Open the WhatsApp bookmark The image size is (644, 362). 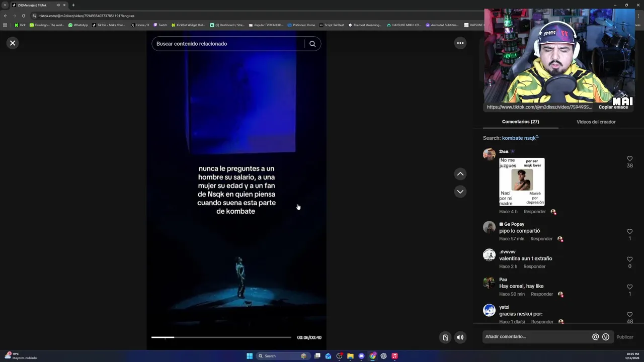tap(78, 25)
